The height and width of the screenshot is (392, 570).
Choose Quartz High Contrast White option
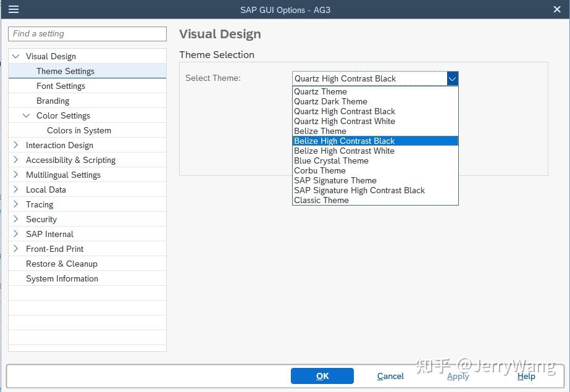pyautogui.click(x=375, y=121)
